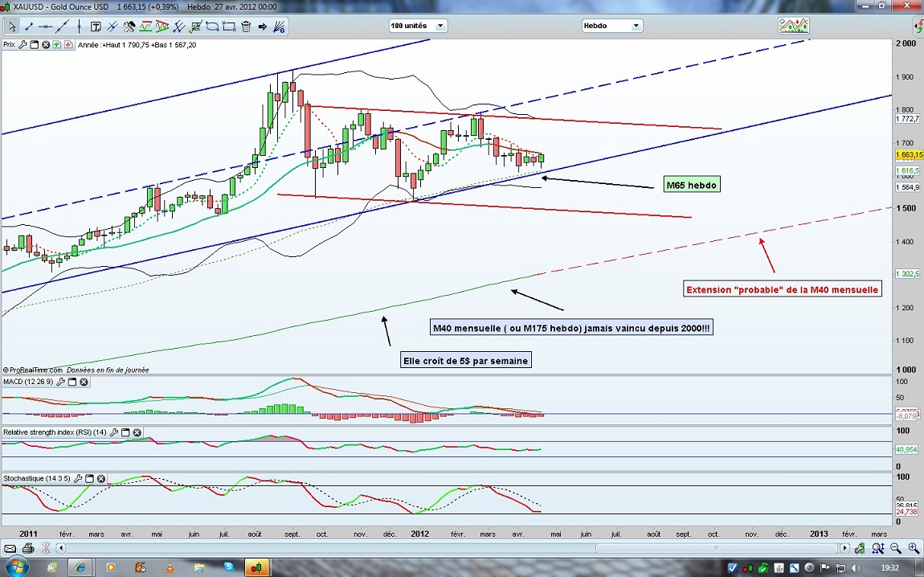Open the 100 unités dropdown
This screenshot has width=924, height=577.
click(418, 26)
